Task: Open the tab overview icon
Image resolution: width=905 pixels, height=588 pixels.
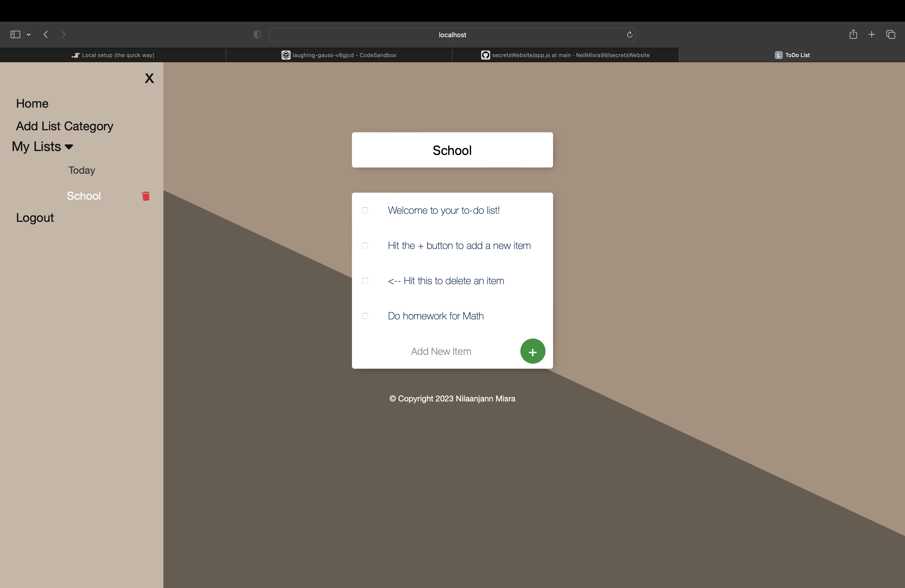Action: [x=891, y=35]
